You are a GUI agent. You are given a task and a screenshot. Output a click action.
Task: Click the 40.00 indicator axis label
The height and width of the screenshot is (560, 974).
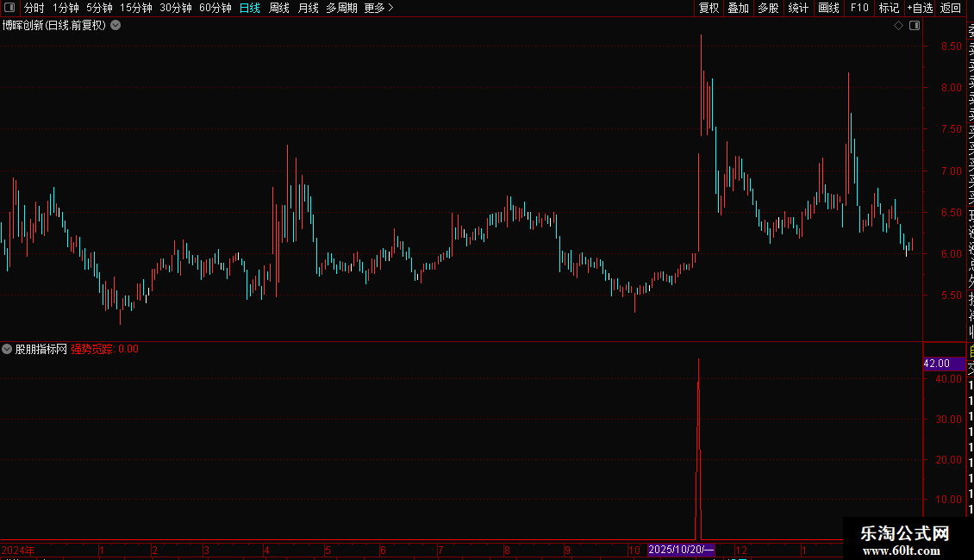click(948, 379)
